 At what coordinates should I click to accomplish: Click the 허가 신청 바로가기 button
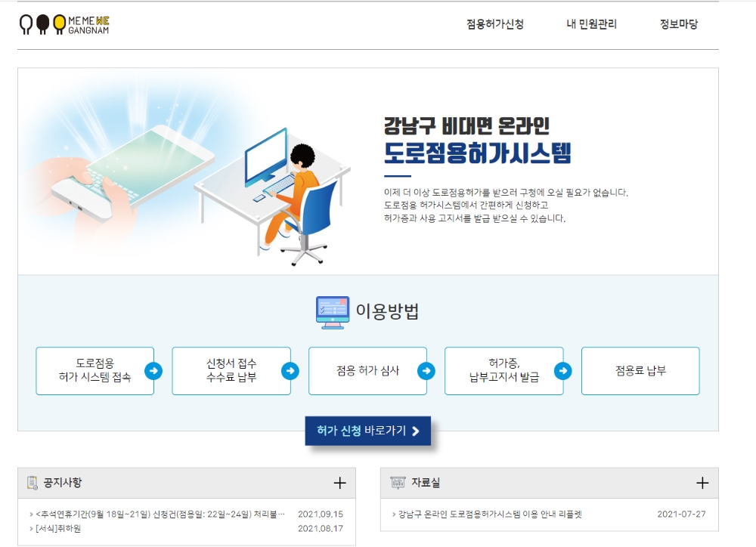(367, 432)
